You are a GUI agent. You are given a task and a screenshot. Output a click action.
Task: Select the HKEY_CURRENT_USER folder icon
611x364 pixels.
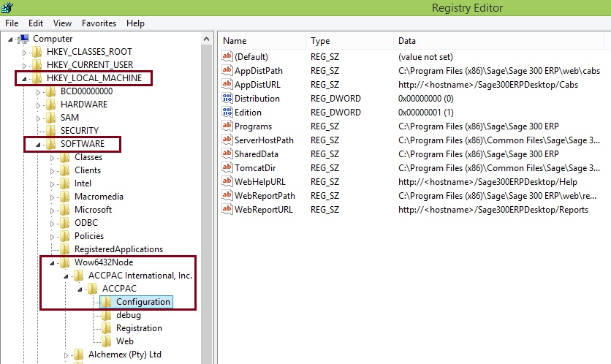click(37, 65)
